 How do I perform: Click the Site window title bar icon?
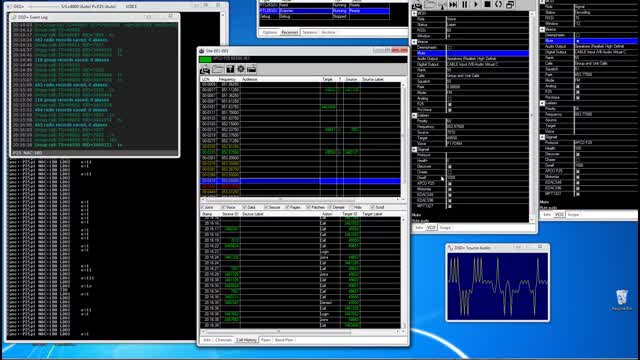pyautogui.click(x=201, y=51)
